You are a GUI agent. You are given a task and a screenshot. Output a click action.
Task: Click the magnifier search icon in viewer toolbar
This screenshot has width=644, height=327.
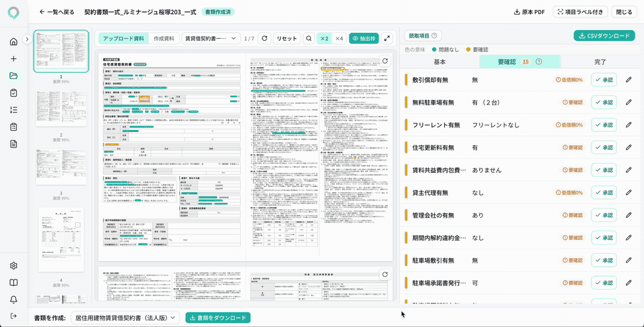309,38
